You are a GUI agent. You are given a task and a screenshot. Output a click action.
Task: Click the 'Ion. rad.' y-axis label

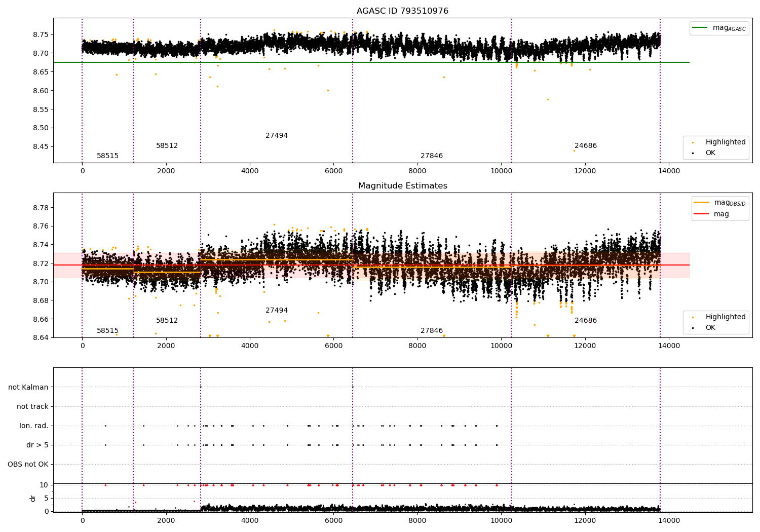pyautogui.click(x=34, y=426)
